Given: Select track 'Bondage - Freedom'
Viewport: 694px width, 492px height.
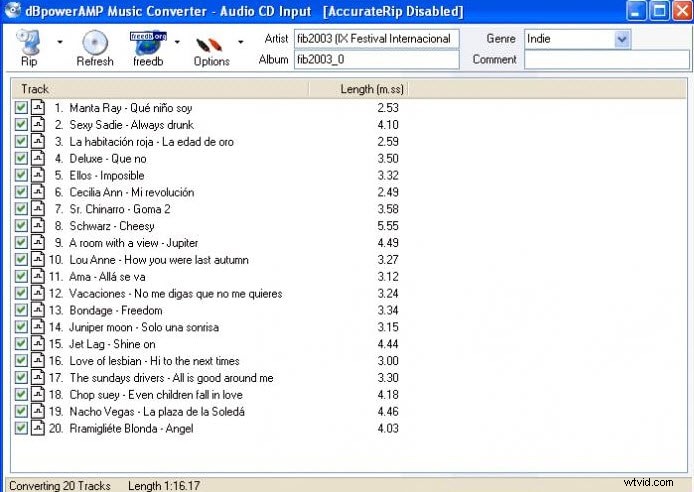Looking at the screenshot, I should (116, 310).
